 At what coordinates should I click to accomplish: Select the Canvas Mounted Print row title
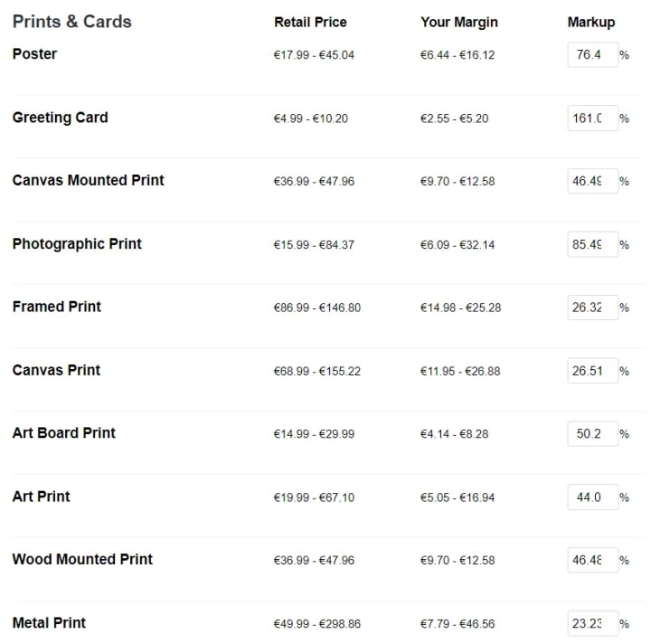point(88,180)
